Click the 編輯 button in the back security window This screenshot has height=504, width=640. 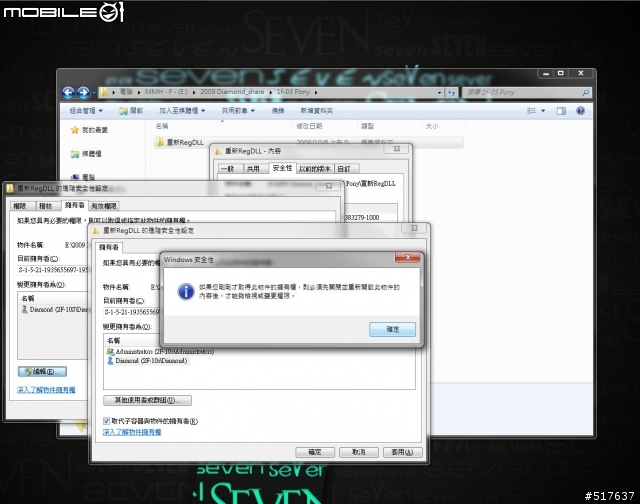tap(42, 371)
